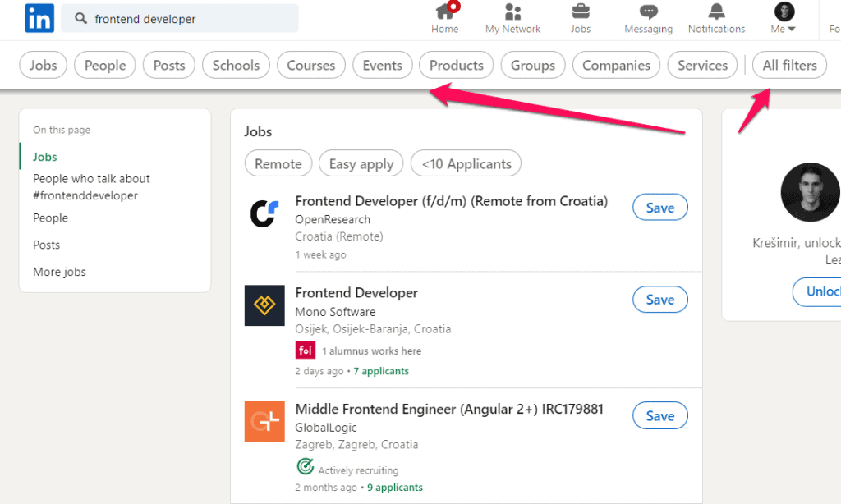This screenshot has height=504, width=841.
Task: Click 'Actively recruiting' label
Action: coord(358,470)
